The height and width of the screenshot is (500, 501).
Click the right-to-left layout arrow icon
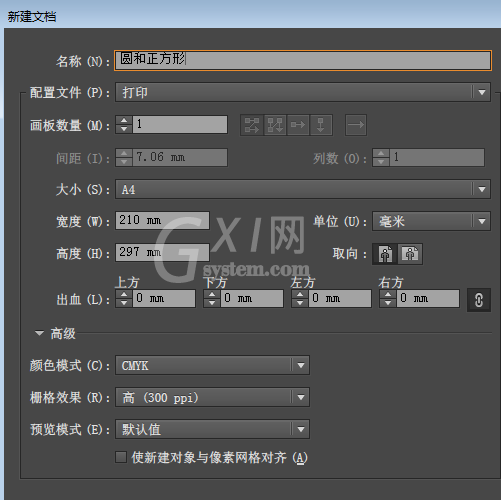point(356,125)
